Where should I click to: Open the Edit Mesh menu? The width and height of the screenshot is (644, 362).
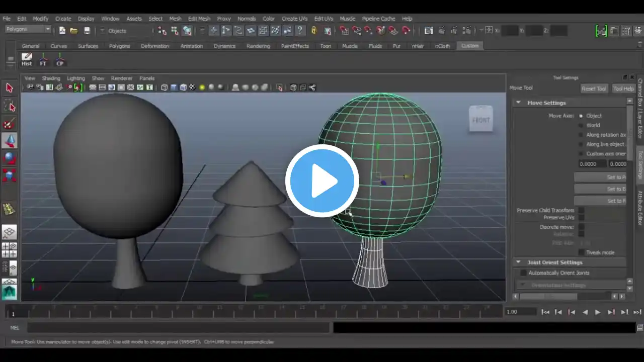coord(199,19)
